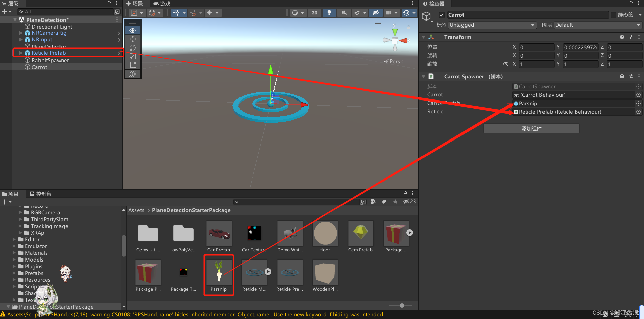Click the 添加组件 button
This screenshot has height=319, width=644.
[x=531, y=128]
